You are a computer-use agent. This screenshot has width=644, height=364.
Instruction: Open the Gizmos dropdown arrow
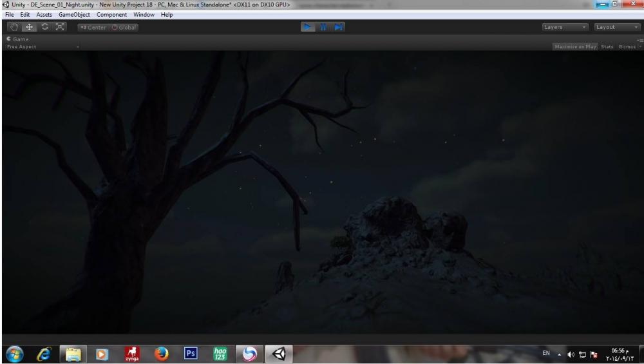coord(640,47)
